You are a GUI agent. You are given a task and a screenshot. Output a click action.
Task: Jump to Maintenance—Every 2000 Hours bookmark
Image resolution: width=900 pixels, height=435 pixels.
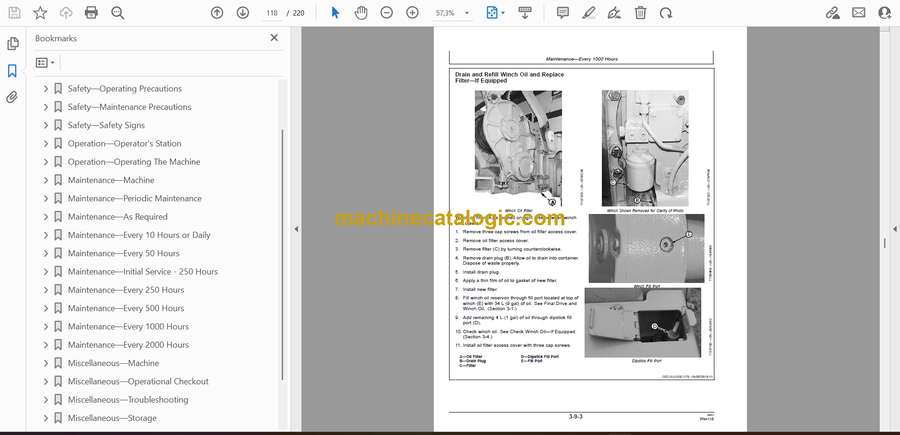tap(128, 345)
